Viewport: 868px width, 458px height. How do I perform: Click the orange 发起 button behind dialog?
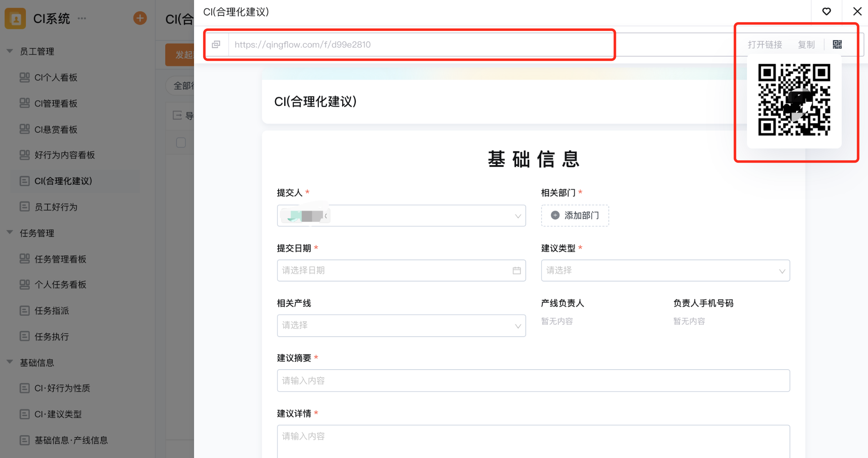click(180, 55)
